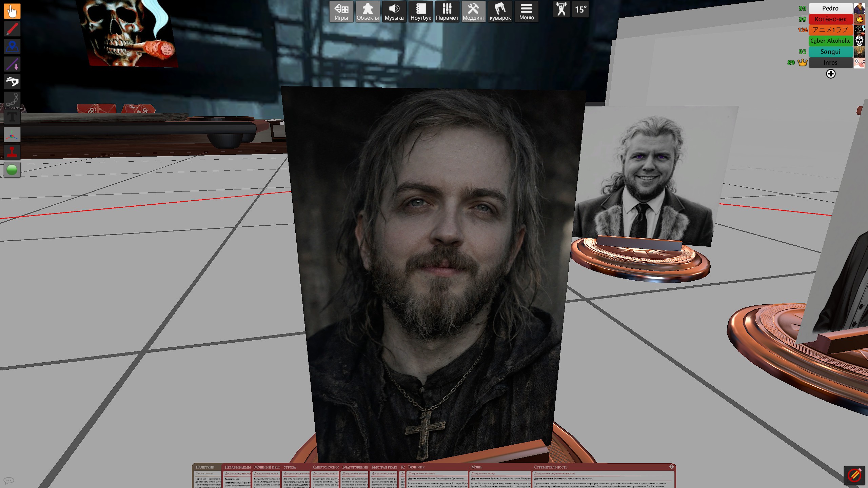This screenshot has height=488, width=868.
Task: Open the Меню hamburger button
Action: pos(526,12)
